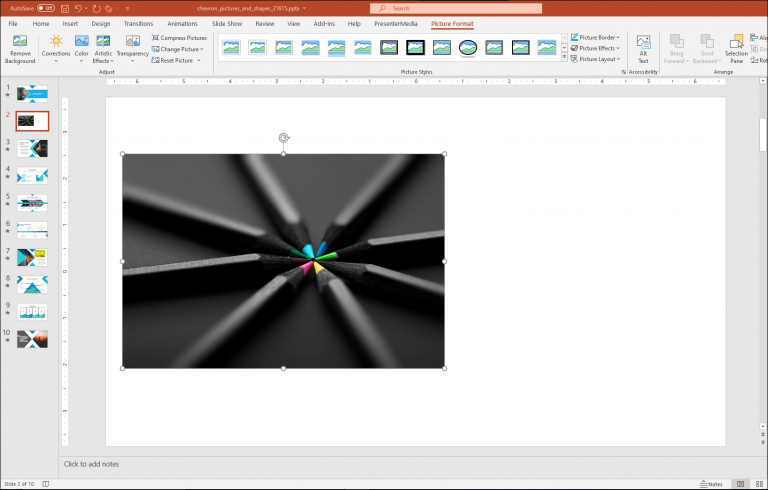Apply the last visible picture style
Image resolution: width=768 pixels, height=490 pixels.
point(547,48)
